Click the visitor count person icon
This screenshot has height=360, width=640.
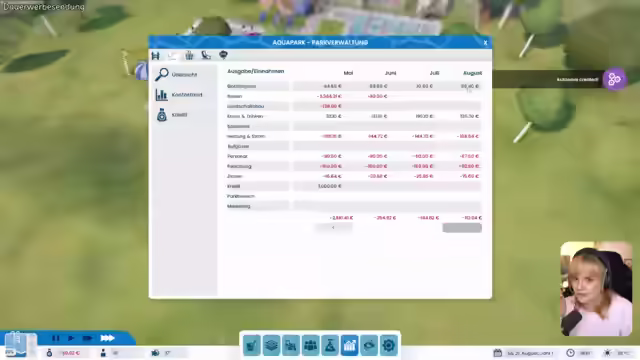[x=103, y=353]
